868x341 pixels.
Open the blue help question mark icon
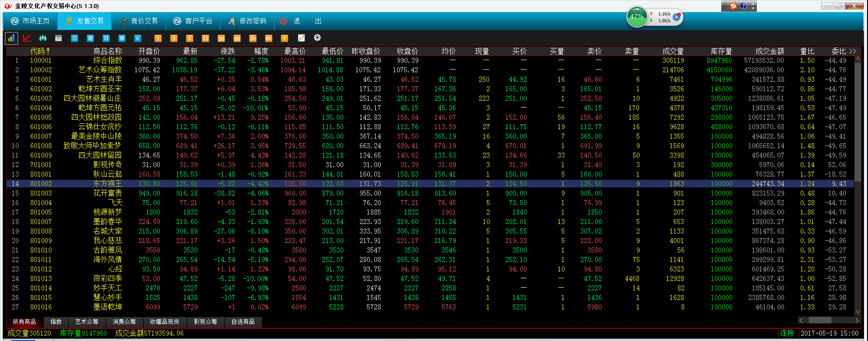pos(743,6)
